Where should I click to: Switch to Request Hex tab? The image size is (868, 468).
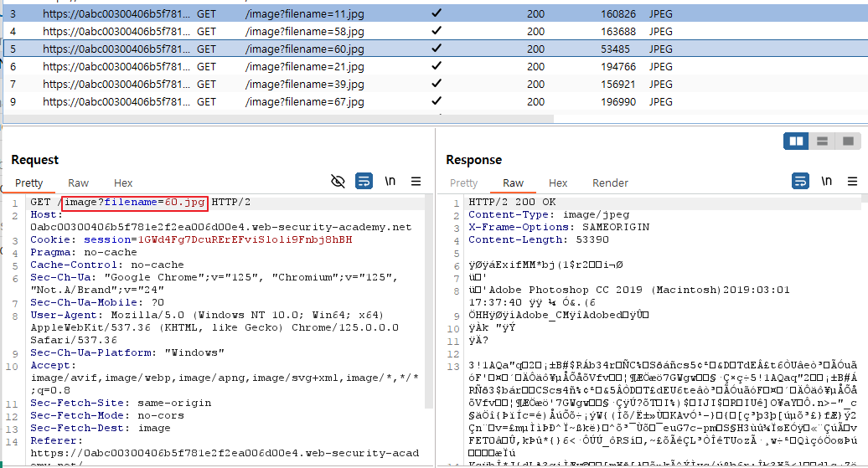tap(123, 183)
